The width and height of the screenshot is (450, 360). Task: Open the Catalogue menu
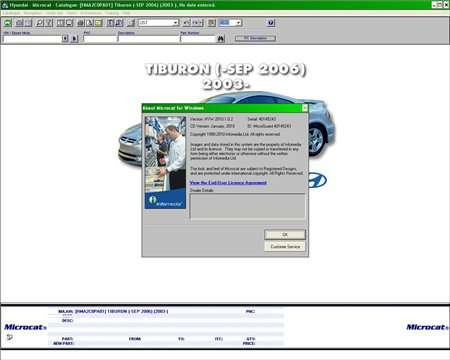[x=11, y=13]
